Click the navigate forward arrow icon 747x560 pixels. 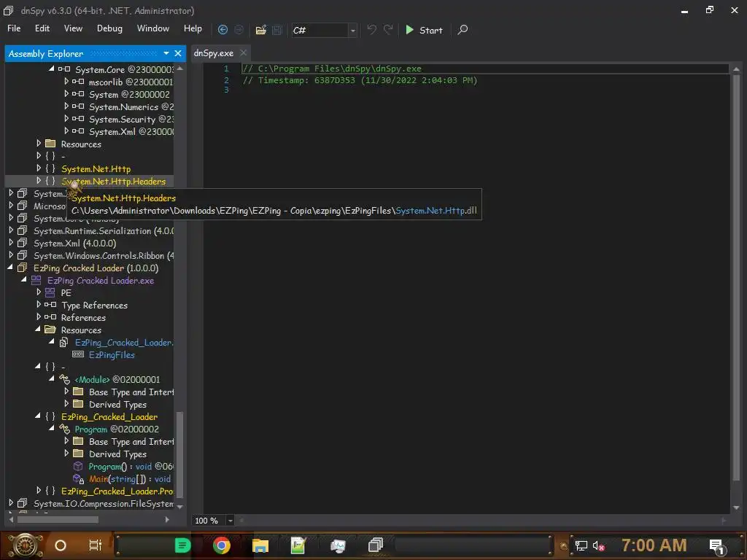coord(239,30)
